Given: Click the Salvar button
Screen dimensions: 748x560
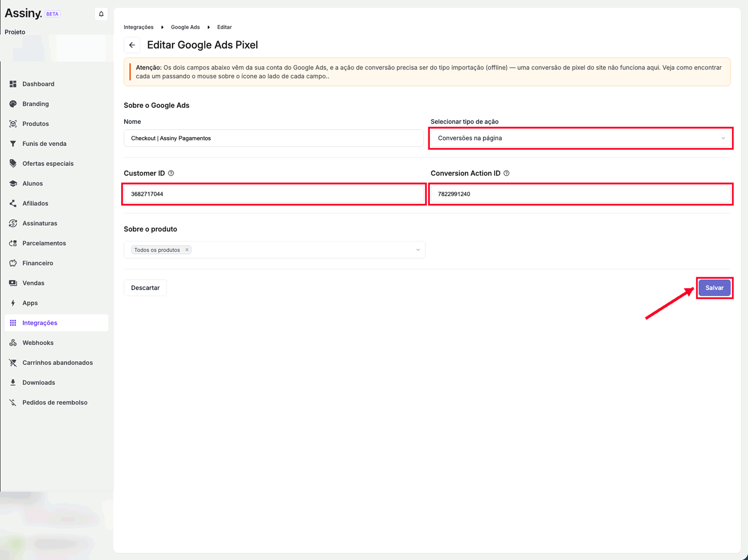Looking at the screenshot, I should (x=715, y=288).
